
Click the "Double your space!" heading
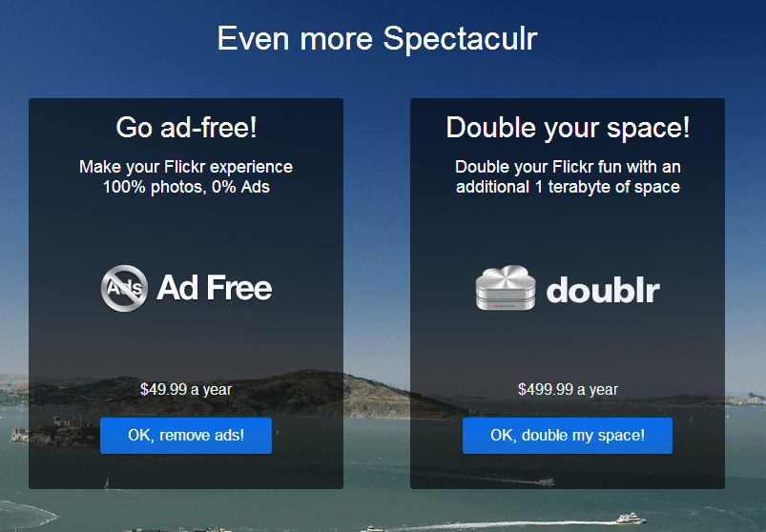pos(568,129)
